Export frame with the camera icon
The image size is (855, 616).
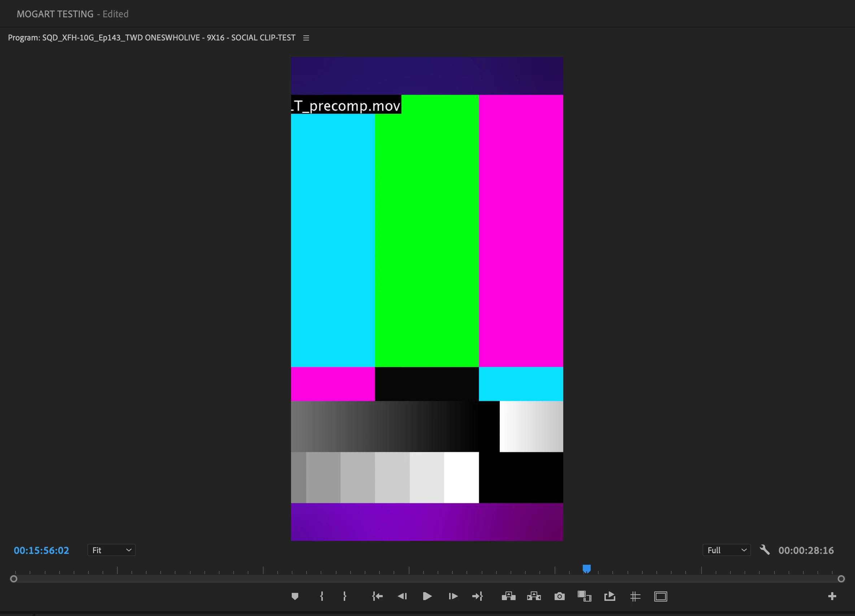pyautogui.click(x=559, y=597)
